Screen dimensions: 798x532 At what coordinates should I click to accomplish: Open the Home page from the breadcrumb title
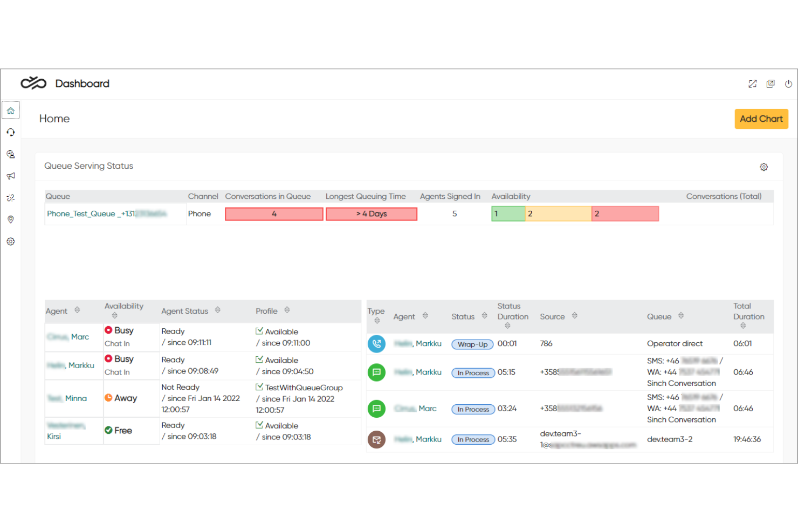(x=54, y=119)
